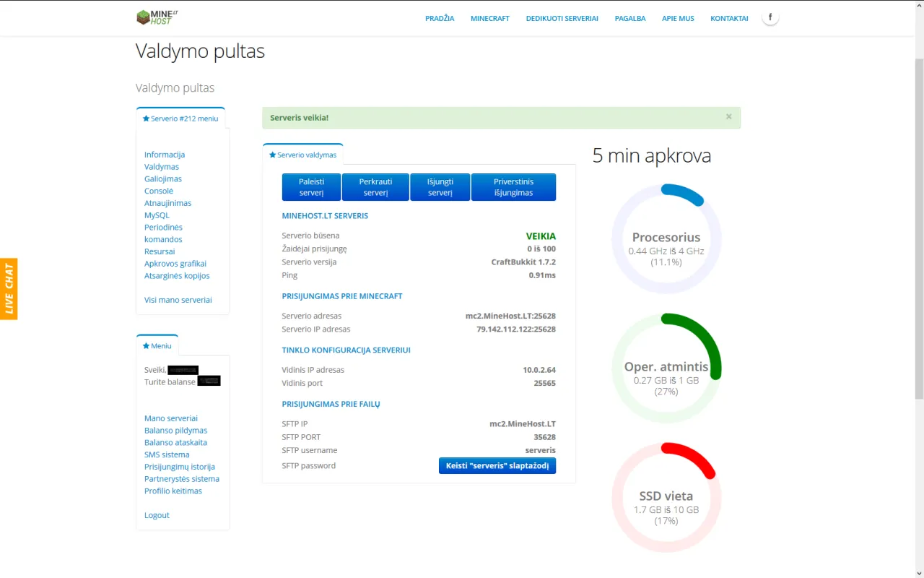The height and width of the screenshot is (578, 924).
Task: Go to Balanso pildymas
Action: [175, 430]
